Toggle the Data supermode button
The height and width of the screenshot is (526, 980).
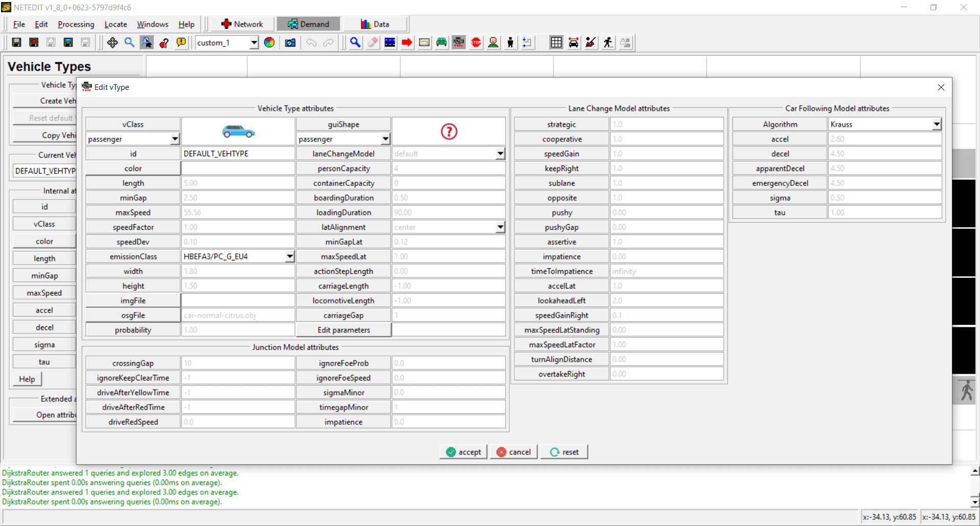point(375,24)
